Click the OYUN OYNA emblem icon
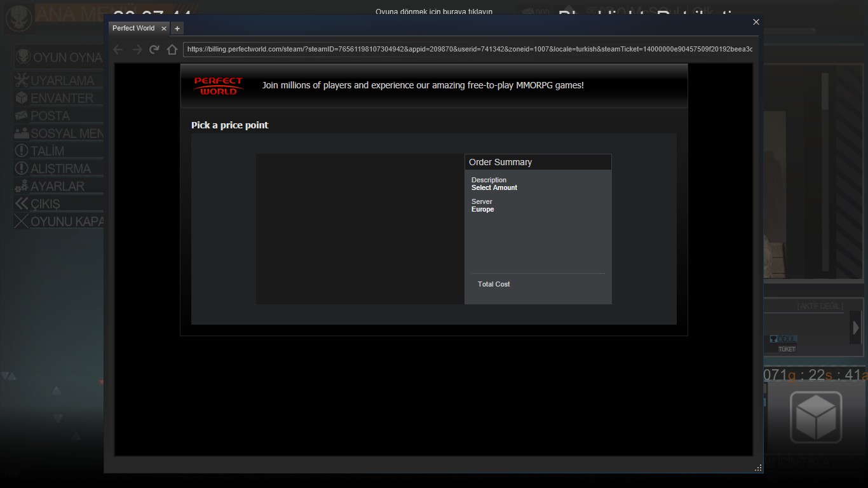The image size is (868, 488). (24, 57)
